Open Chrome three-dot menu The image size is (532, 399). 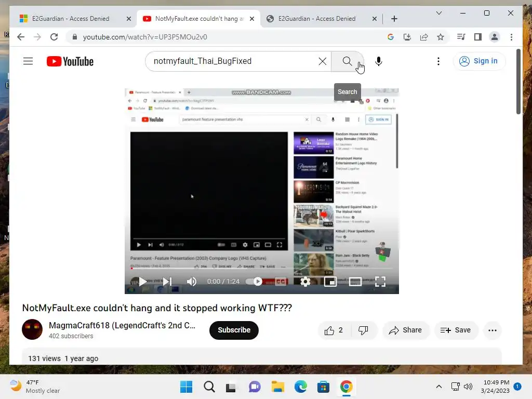click(x=511, y=37)
